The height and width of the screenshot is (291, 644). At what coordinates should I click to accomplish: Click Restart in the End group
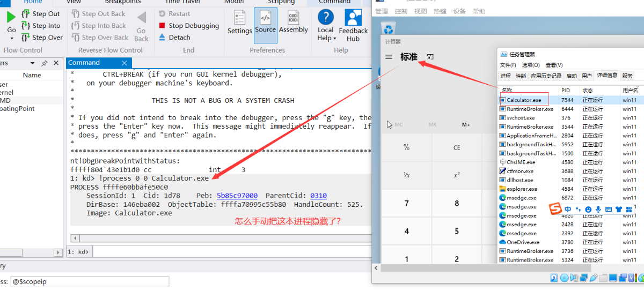click(174, 14)
